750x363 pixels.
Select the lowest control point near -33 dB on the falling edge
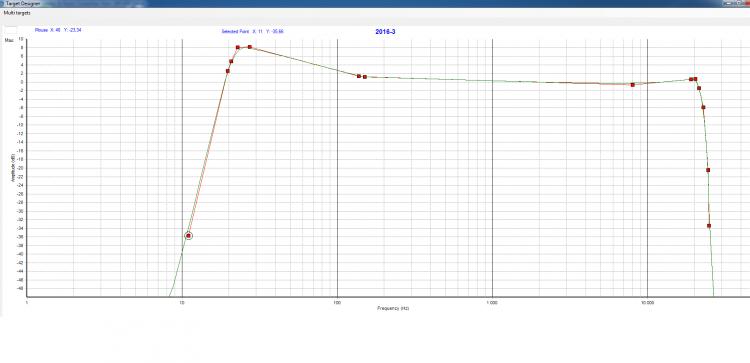[x=709, y=226]
